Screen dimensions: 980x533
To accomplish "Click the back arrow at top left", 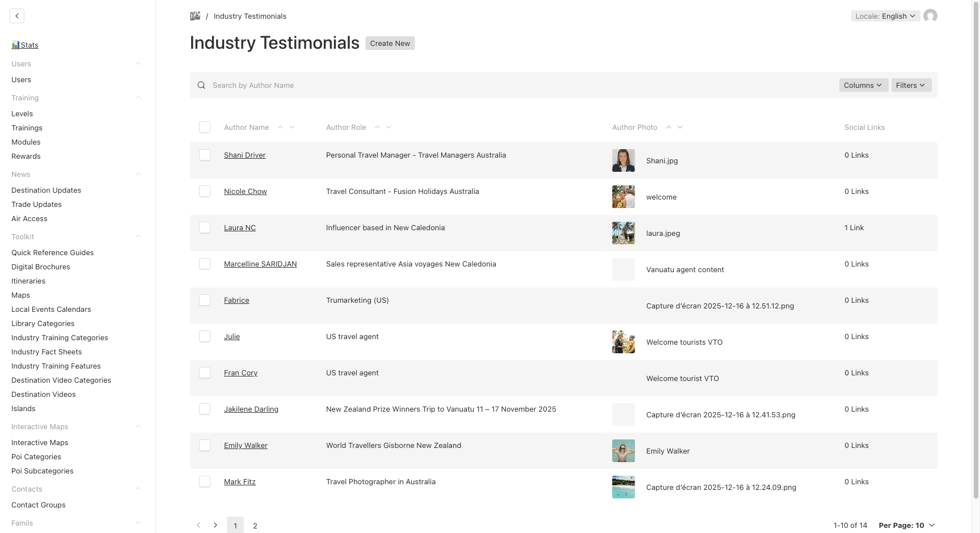I will (x=17, y=15).
